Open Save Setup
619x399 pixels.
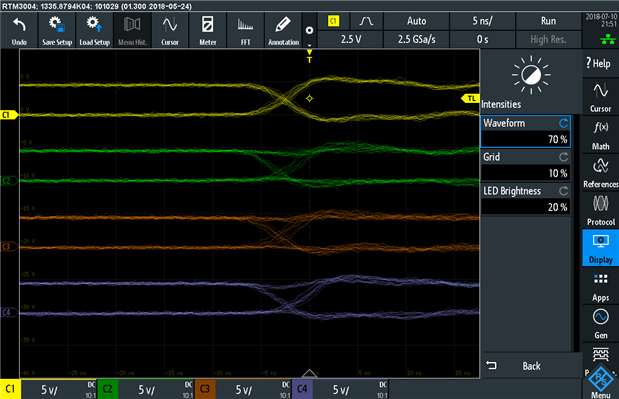pos(57,30)
